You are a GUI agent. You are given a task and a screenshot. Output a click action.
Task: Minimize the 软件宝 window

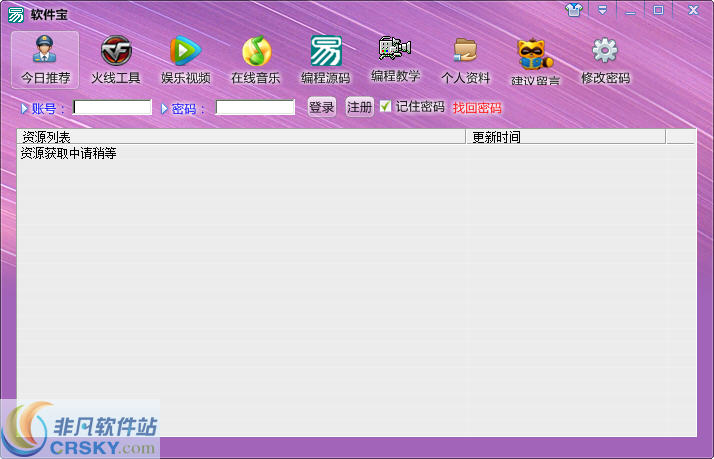pyautogui.click(x=630, y=10)
